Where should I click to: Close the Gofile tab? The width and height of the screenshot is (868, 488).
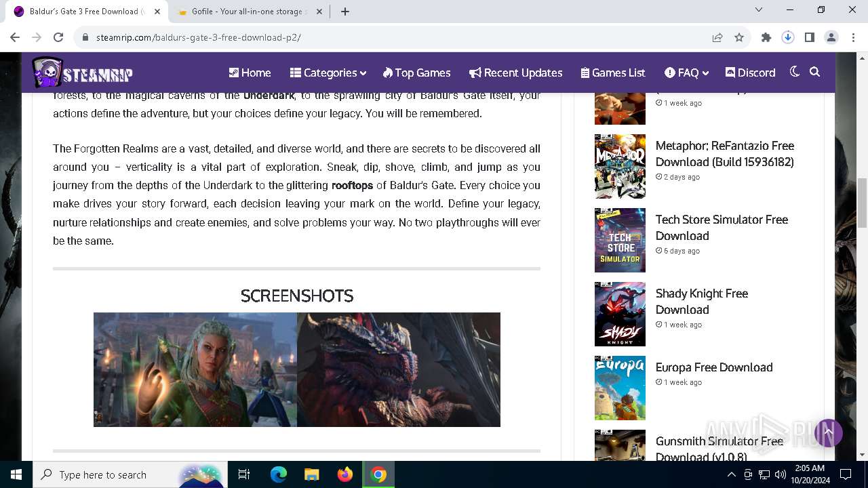[x=320, y=12]
